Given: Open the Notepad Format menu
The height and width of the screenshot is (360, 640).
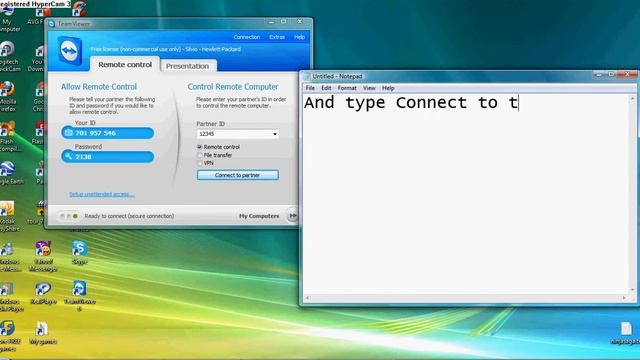Looking at the screenshot, I should [x=347, y=88].
